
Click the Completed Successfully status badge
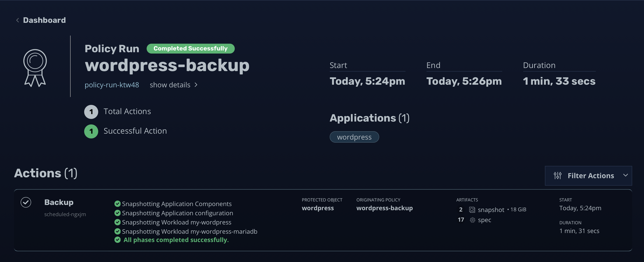click(190, 48)
